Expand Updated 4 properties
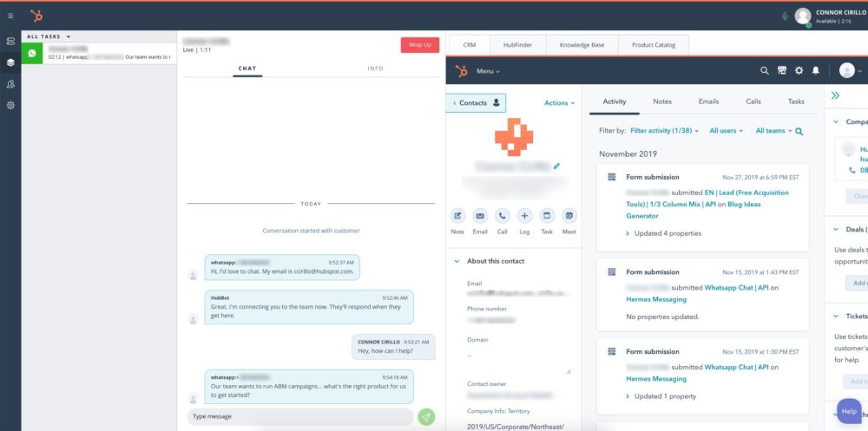Screen dimensions: 868x431 pyautogui.click(x=664, y=233)
